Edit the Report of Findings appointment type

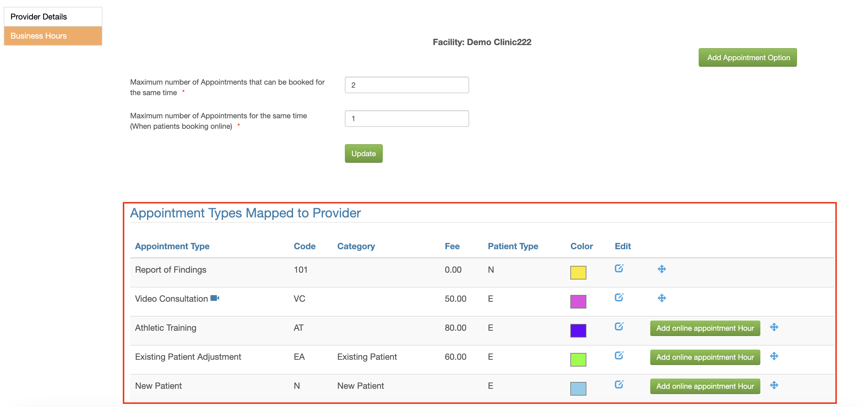[x=619, y=268]
